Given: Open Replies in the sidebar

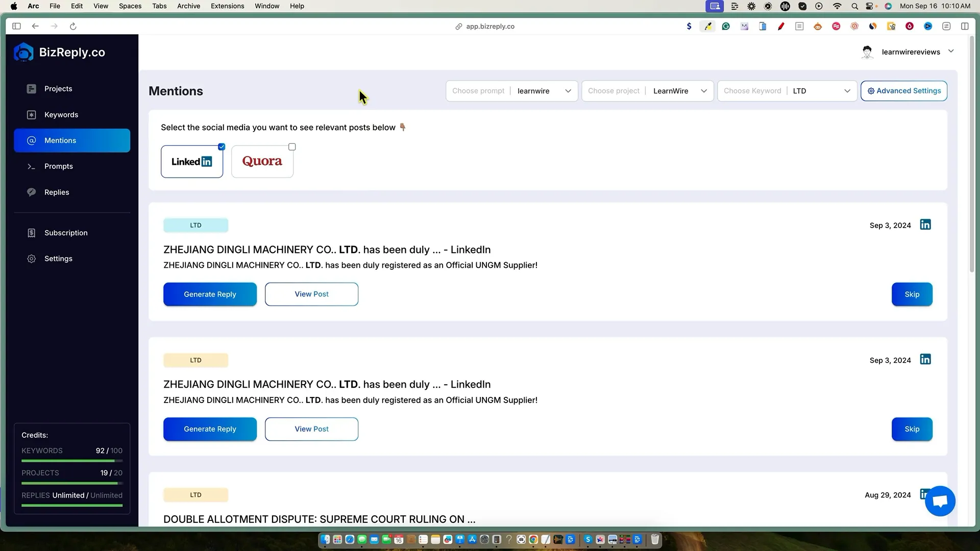Looking at the screenshot, I should click(56, 192).
